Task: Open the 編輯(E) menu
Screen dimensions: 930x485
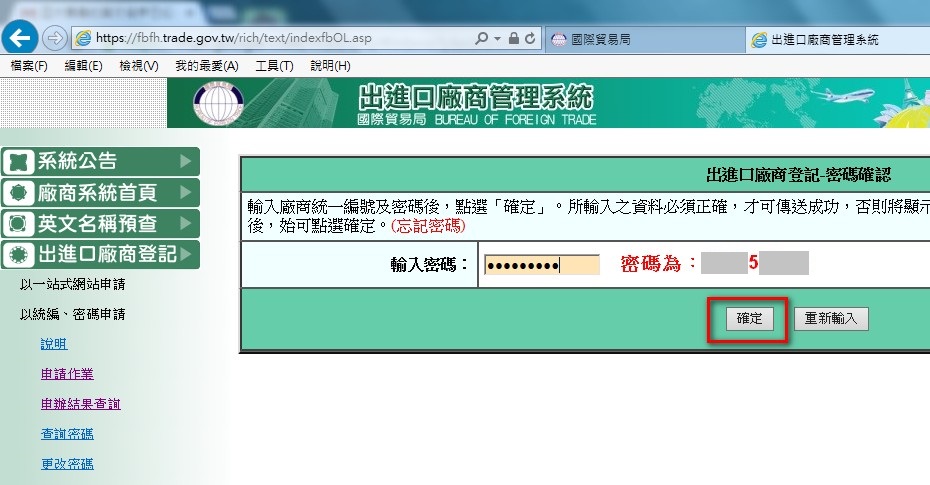Action: [84, 66]
